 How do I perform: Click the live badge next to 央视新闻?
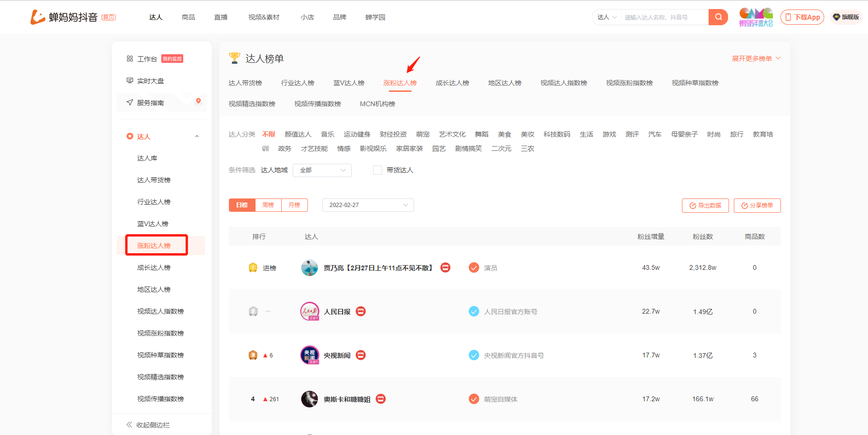point(361,355)
